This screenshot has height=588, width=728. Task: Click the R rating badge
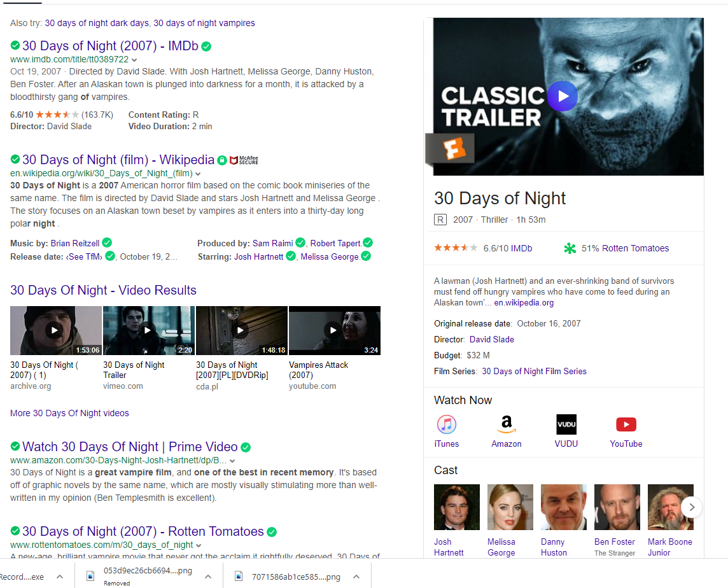pyautogui.click(x=440, y=220)
